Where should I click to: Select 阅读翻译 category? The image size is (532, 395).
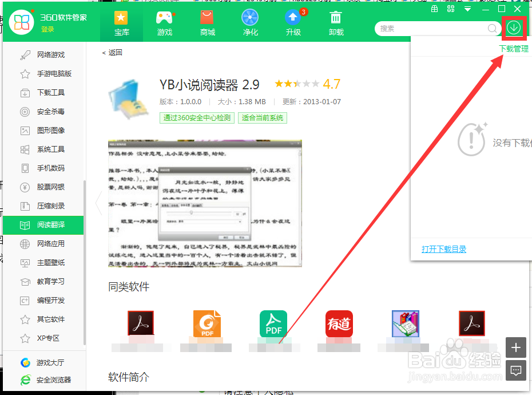coord(43,225)
